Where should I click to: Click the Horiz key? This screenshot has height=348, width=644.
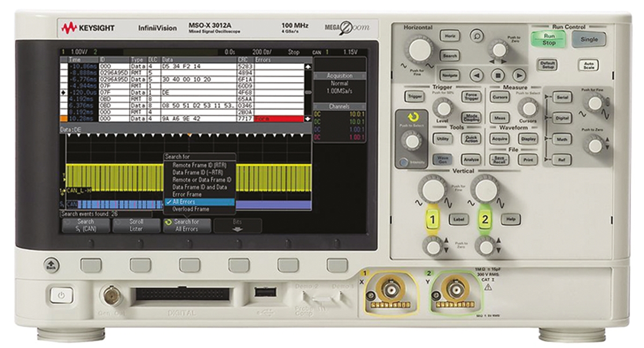[x=450, y=36]
